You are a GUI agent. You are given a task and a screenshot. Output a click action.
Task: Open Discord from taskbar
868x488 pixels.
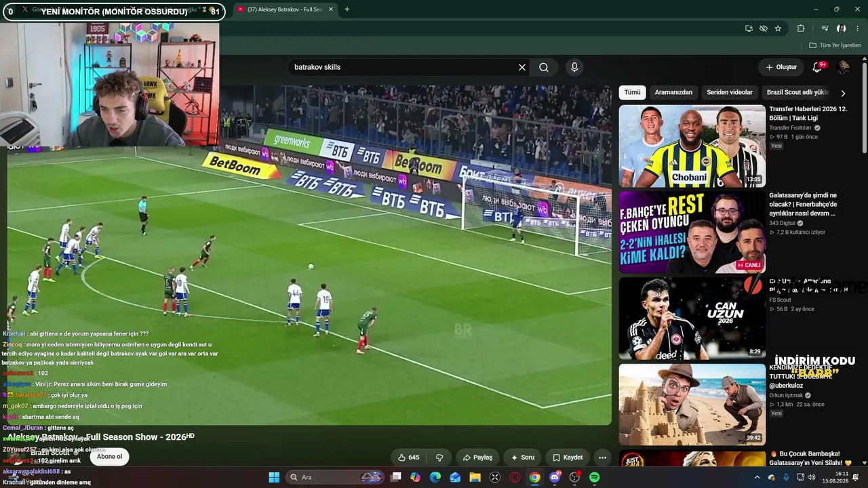tap(555, 477)
